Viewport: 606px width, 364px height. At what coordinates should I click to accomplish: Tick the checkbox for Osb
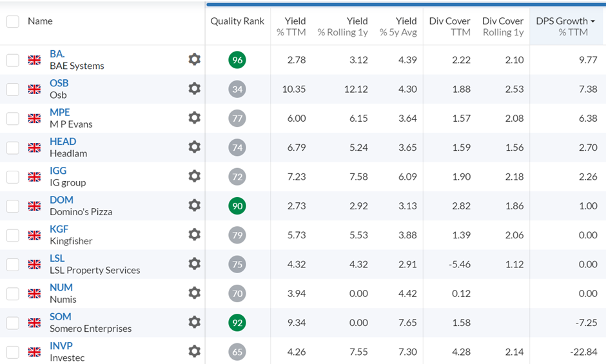[13, 90]
